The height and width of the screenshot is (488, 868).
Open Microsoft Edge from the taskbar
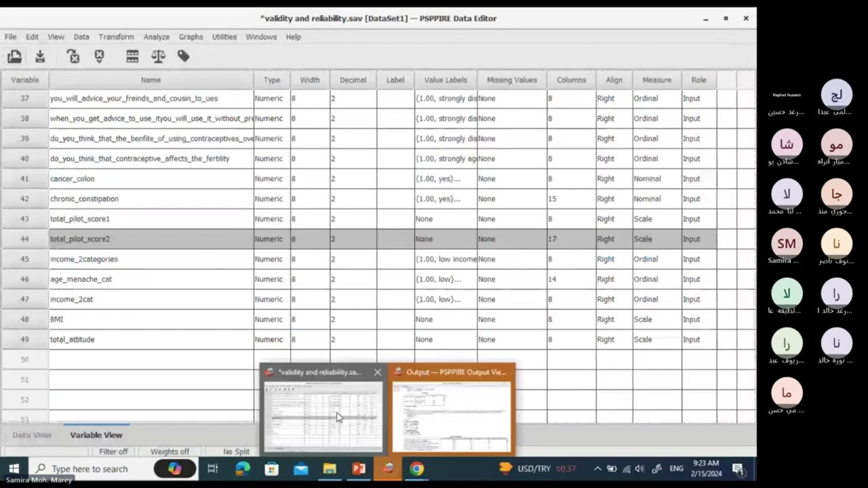coord(243,468)
